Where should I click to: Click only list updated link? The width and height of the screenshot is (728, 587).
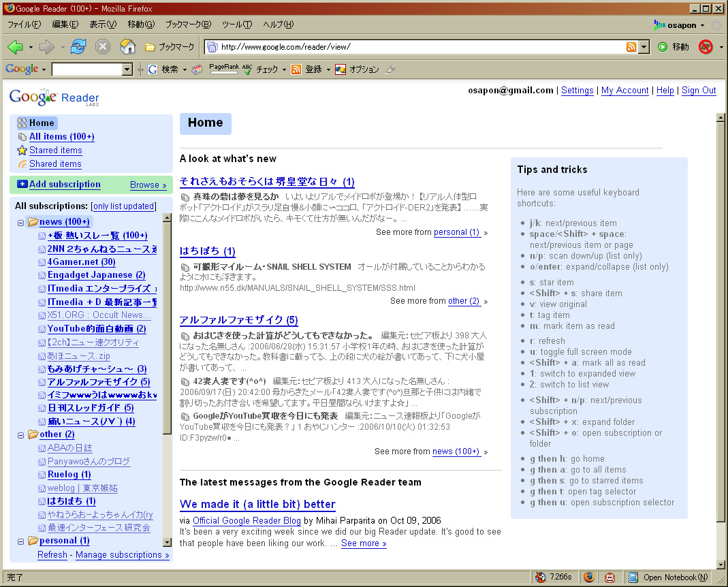click(123, 206)
